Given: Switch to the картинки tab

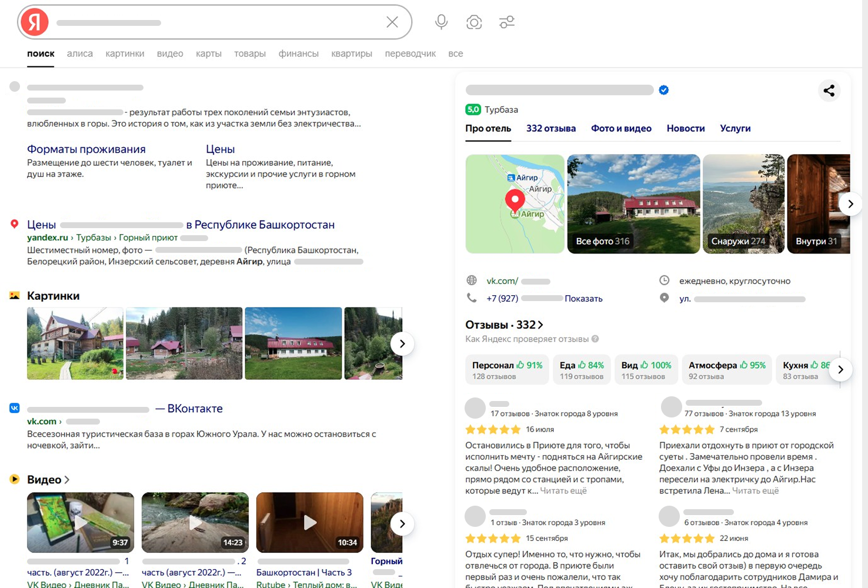Looking at the screenshot, I should tap(125, 54).
